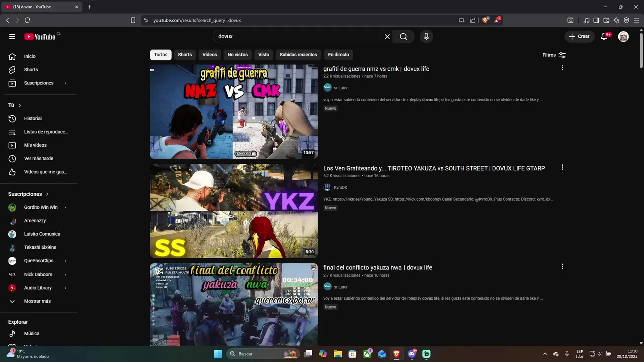This screenshot has width=644, height=362.
Task: Open the Windows Start button
Action: [x=218, y=354]
